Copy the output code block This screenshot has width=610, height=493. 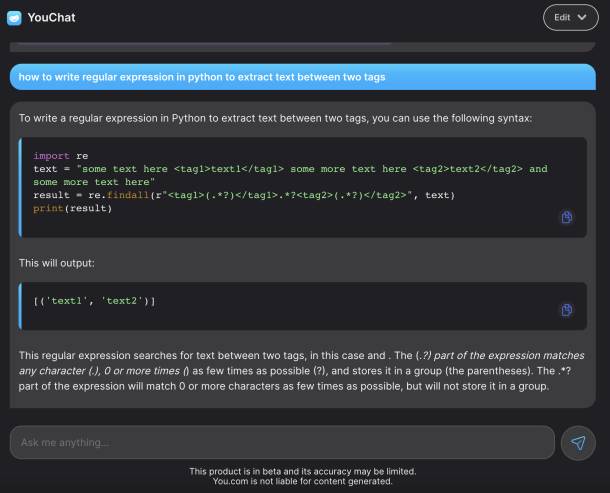pyautogui.click(x=566, y=310)
